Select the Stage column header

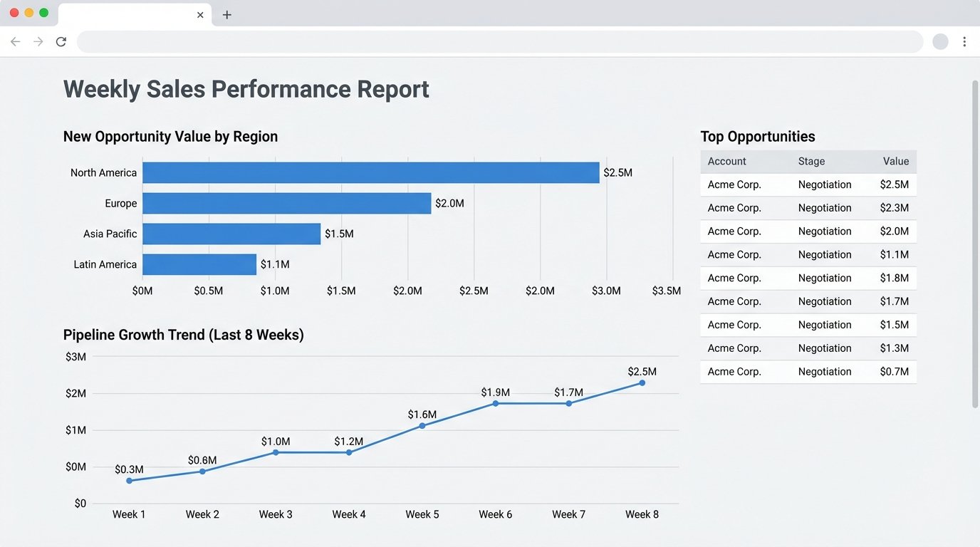tap(811, 161)
